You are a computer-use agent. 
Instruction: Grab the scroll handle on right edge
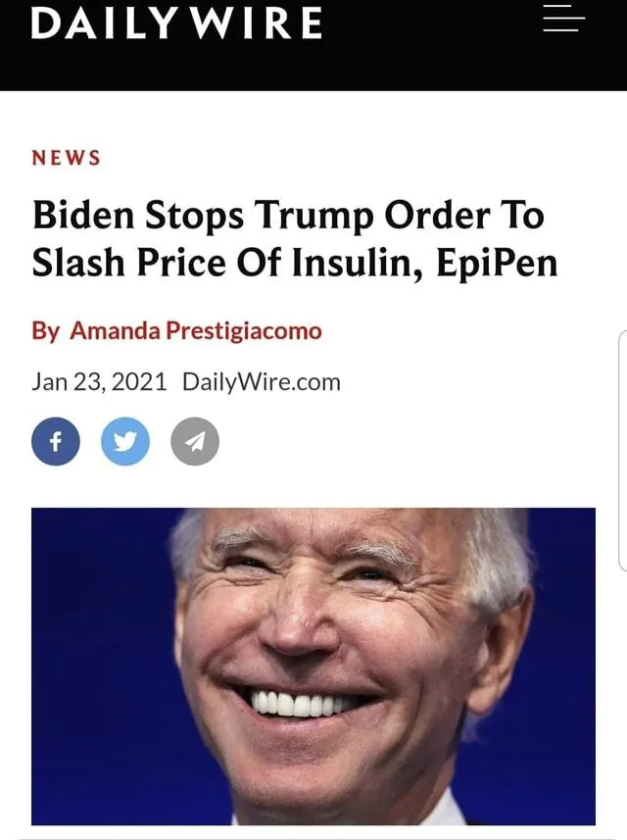coord(623,451)
